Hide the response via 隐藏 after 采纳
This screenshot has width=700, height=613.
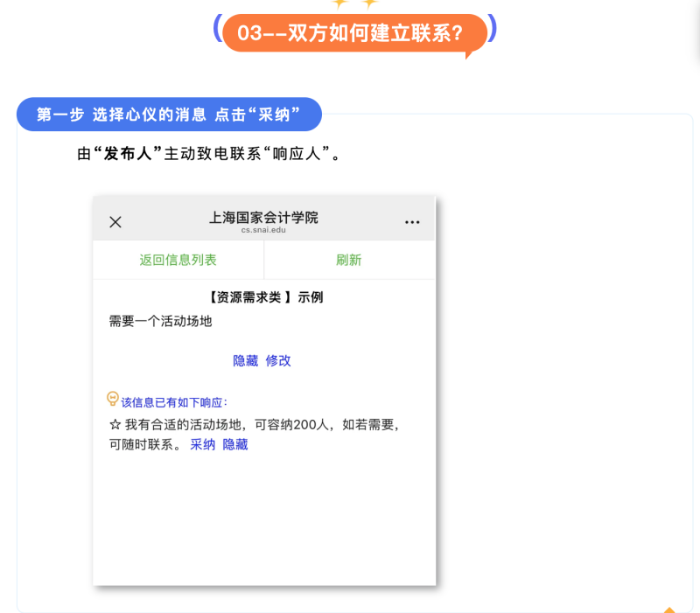point(235,444)
